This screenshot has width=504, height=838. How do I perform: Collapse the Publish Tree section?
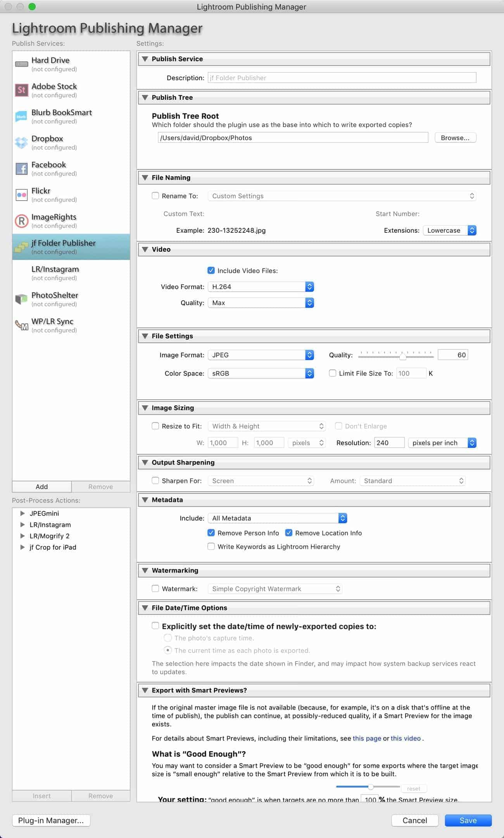tap(145, 97)
